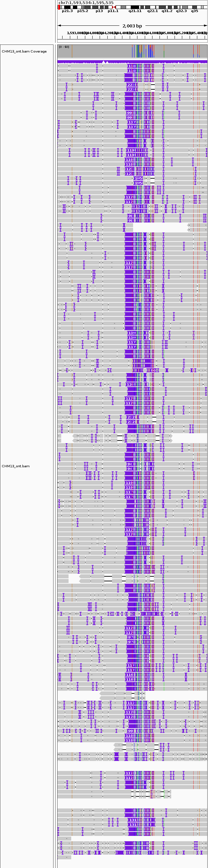
Task: Click the q31.2 cytoband label
Action: [x=167, y=11]
